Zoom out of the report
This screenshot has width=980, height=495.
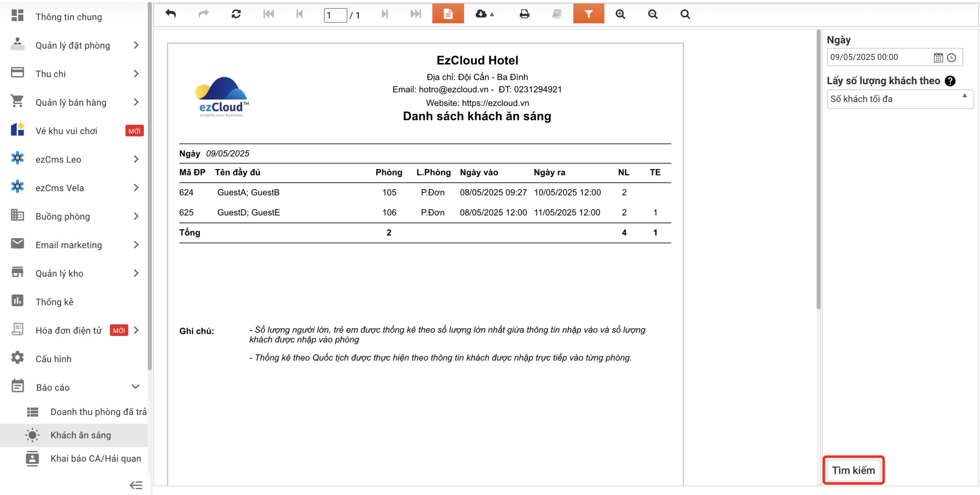[653, 14]
